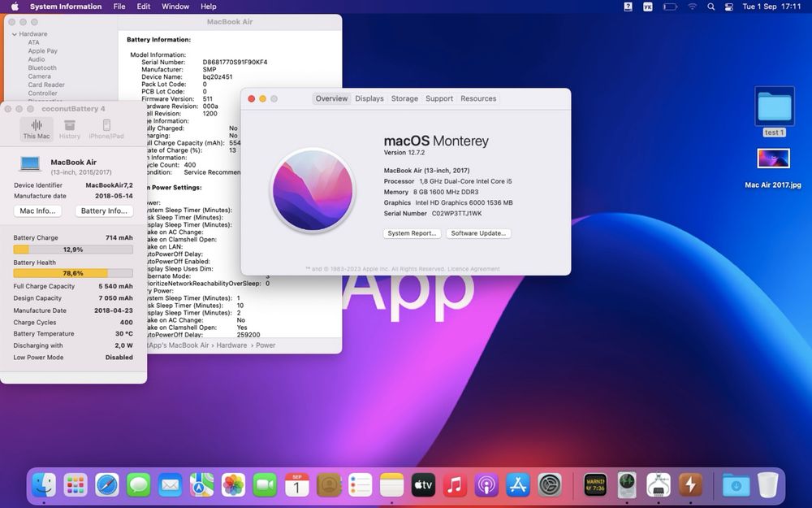The width and height of the screenshot is (812, 508).
Task: Open App Store in the dock
Action: coord(518,486)
